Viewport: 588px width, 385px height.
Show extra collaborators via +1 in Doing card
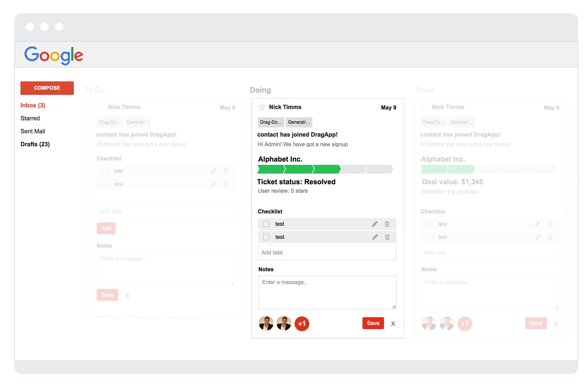coord(302,324)
